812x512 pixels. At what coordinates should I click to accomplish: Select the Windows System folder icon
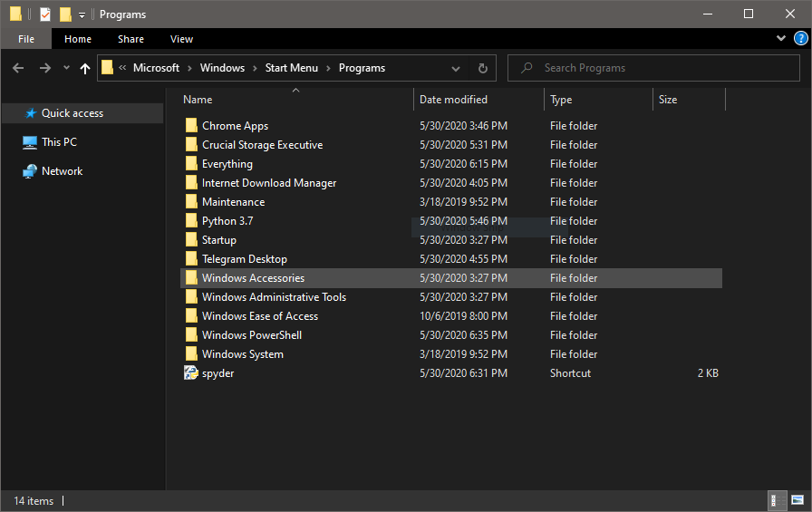click(191, 353)
